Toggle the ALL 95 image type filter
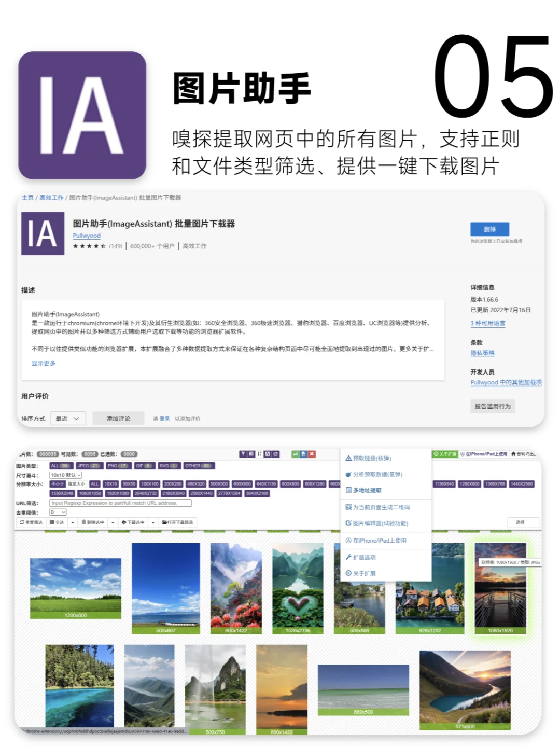This screenshot has height=747, width=560. click(x=61, y=466)
